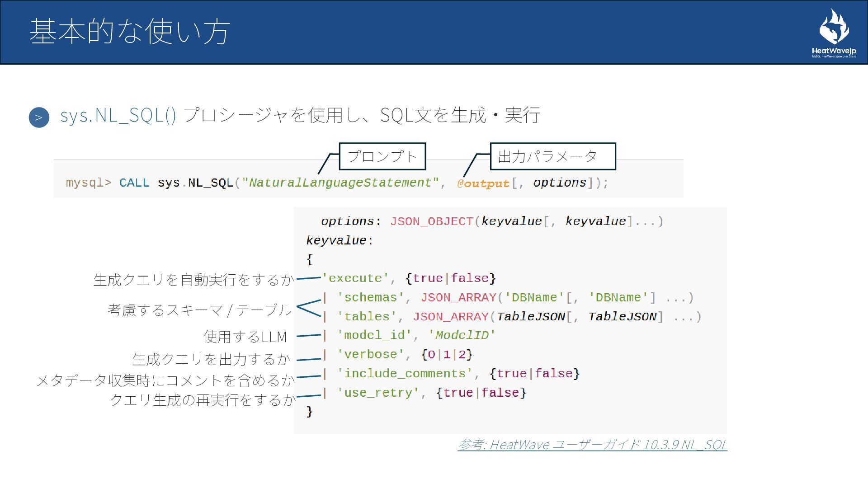Click the slide title 基本的な使い方
The height and width of the screenshot is (488, 868).
130,32
